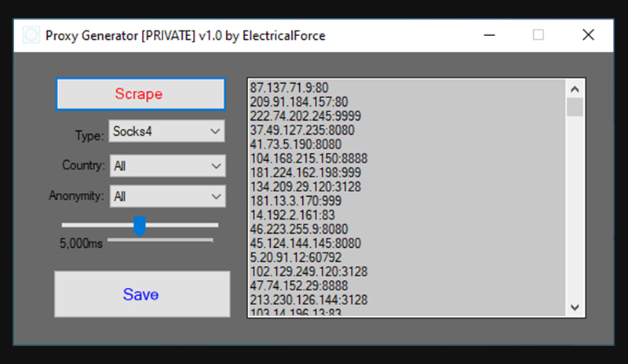Click the blue timeout slider thumb
This screenshot has height=364, width=628.
140,226
